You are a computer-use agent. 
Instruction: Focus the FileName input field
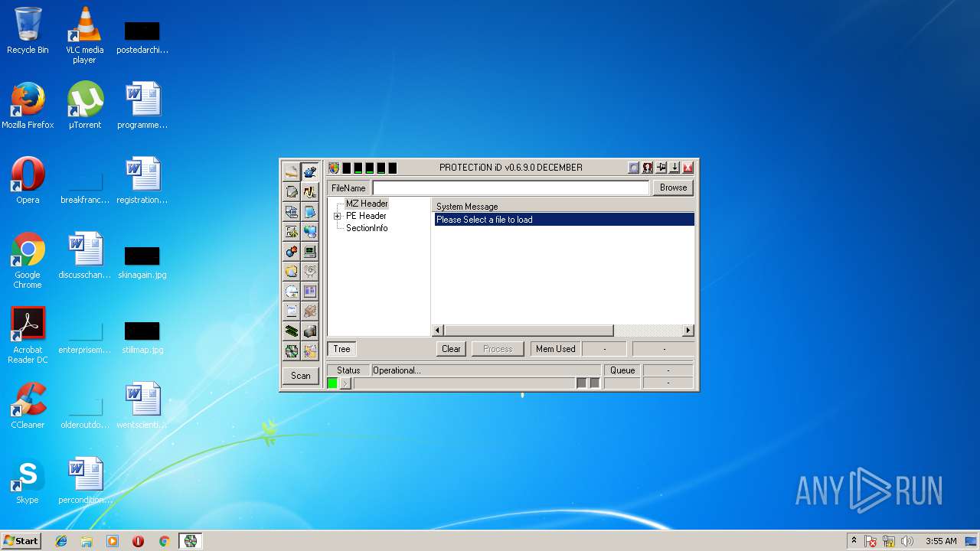coord(511,187)
